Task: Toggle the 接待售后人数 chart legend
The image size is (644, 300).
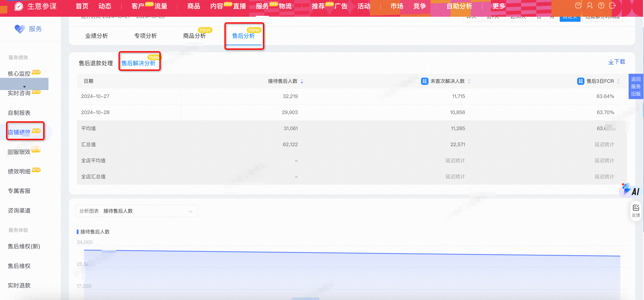Action: pos(93,232)
